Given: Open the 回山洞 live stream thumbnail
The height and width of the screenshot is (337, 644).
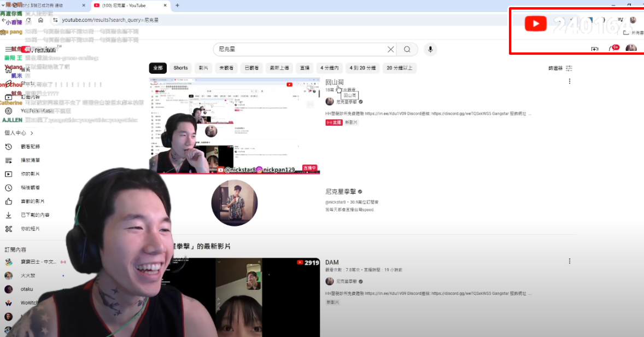Looking at the screenshot, I should point(234,126).
